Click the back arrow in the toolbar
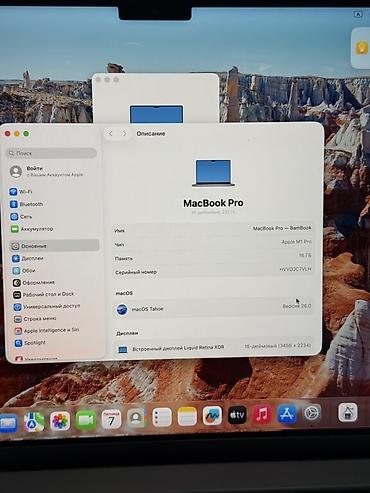 111,133
